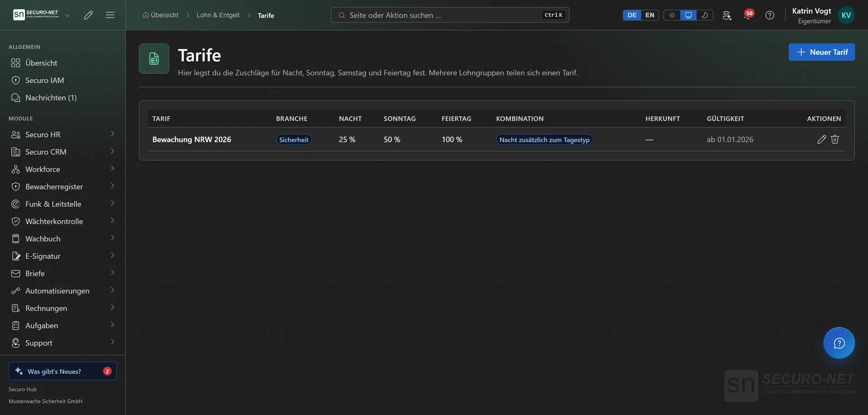Edit the Bewachung NRW 2026 tariff
Image resolution: width=868 pixels, height=415 pixels.
pos(821,139)
